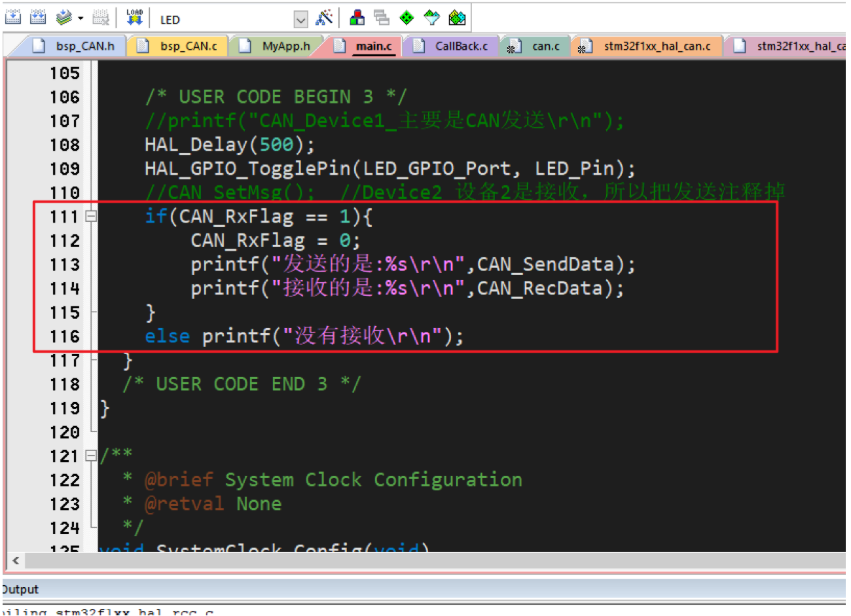Click in the LED target name field
Image resolution: width=851 pixels, height=616 pixels.
[225, 20]
